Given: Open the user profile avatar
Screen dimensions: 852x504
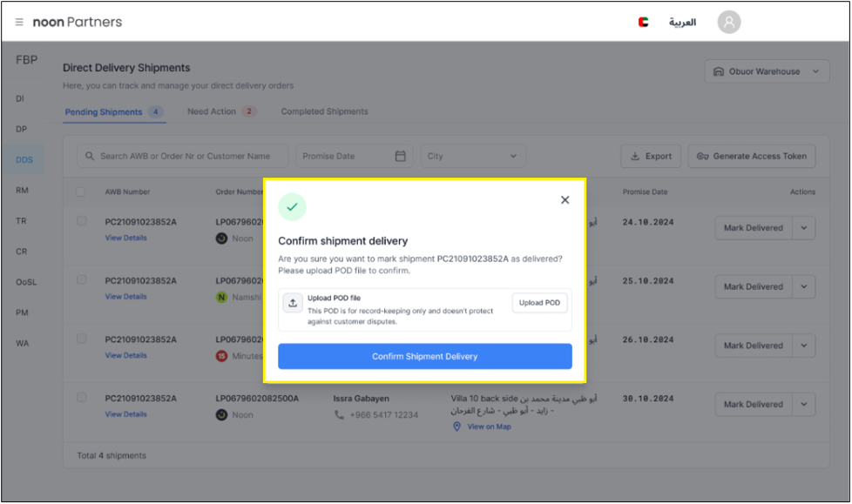Looking at the screenshot, I should click(x=728, y=23).
